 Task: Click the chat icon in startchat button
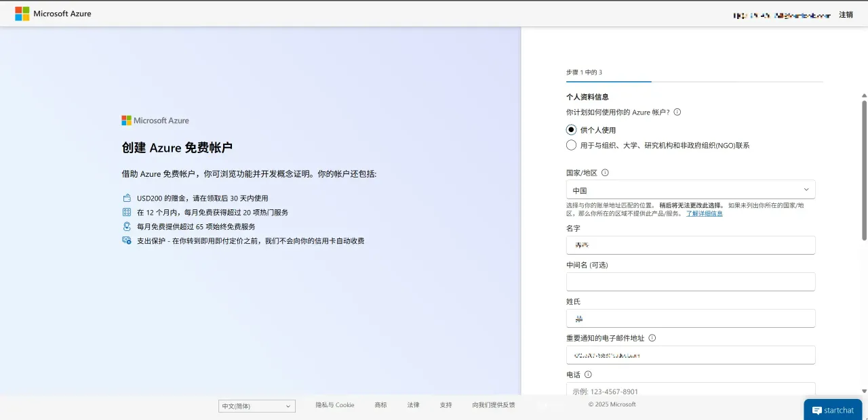pos(817,411)
